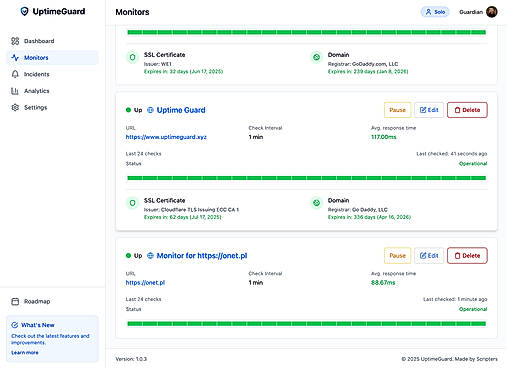Viewport: 507px width, 368px height.
Task: Click the Incidents bell icon
Action: [15, 74]
